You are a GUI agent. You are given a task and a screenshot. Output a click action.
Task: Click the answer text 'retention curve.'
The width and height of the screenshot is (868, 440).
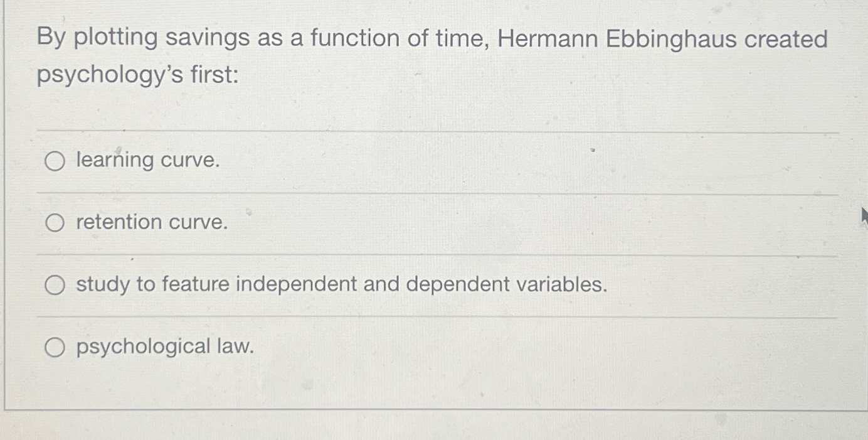click(x=152, y=222)
